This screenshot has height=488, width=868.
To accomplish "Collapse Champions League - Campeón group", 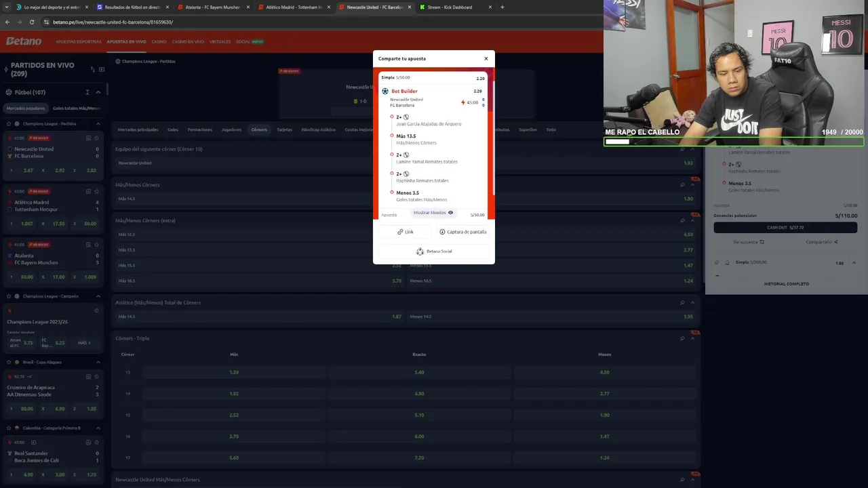I will (x=98, y=296).
